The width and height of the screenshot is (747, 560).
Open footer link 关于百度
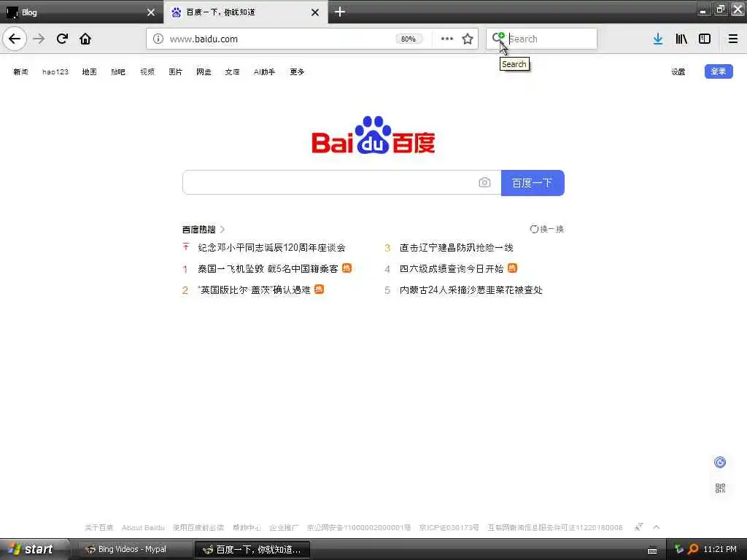[98, 528]
